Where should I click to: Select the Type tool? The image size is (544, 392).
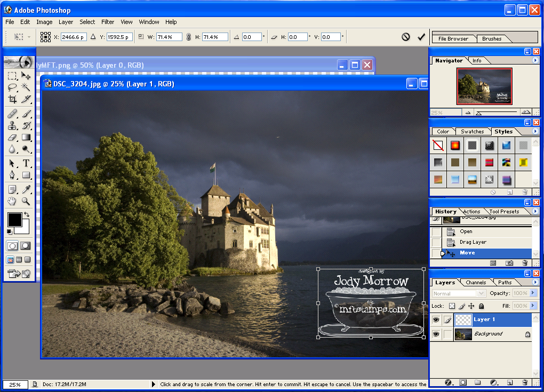[26, 163]
